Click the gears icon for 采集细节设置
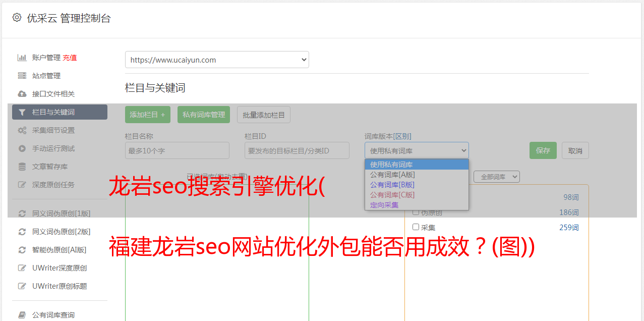Image resolution: width=644 pixels, height=321 pixels. (x=22, y=130)
